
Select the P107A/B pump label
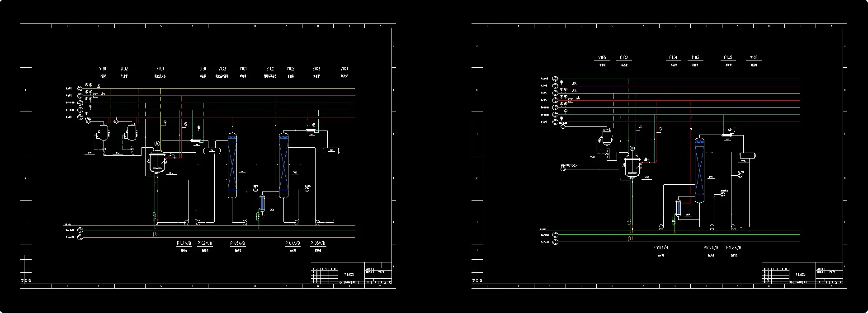pyautogui.click(x=710, y=248)
